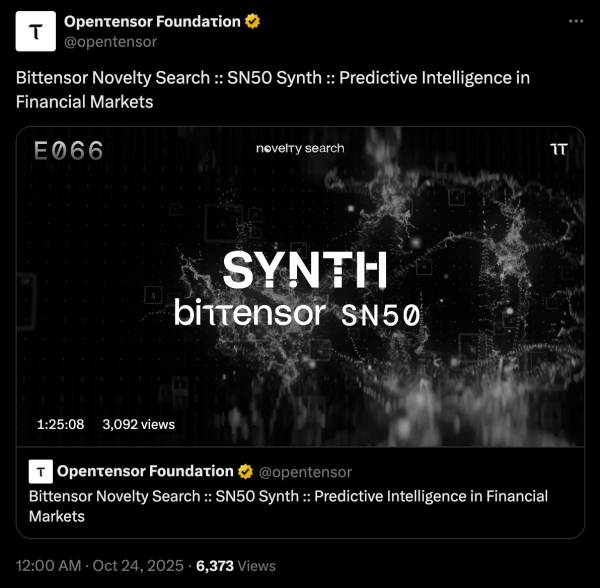Click the top @opentensor handle
This screenshot has width=600, height=588.
pos(110,42)
